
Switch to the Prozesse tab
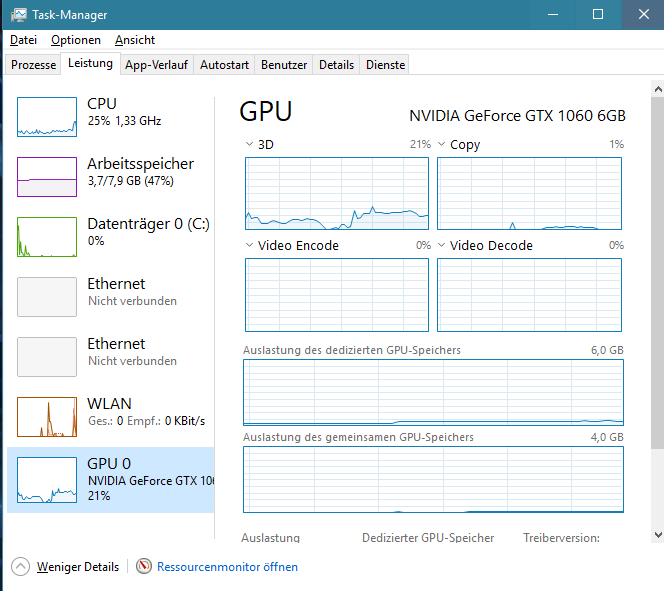[x=33, y=65]
